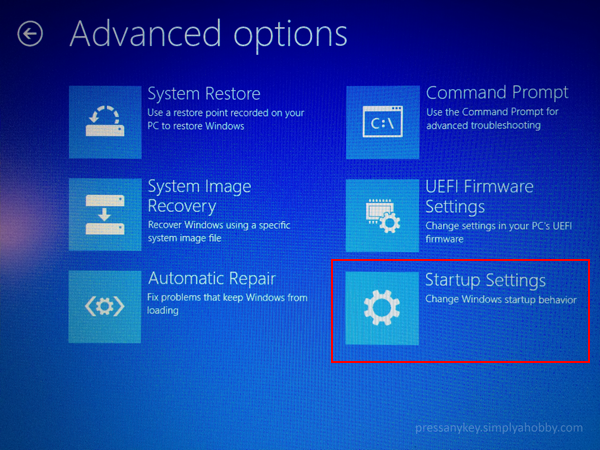Click 'advanced troubleshooting' description text
The width and height of the screenshot is (600, 450).
pos(483,126)
